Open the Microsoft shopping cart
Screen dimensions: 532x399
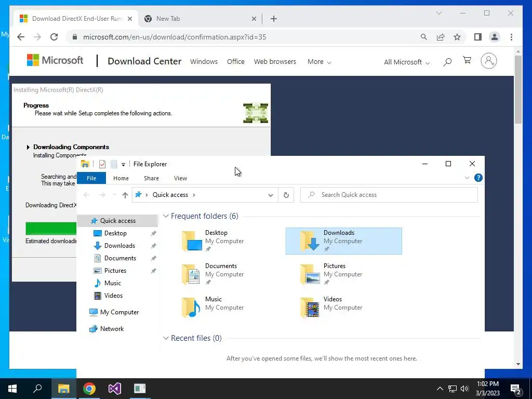pyautogui.click(x=467, y=60)
